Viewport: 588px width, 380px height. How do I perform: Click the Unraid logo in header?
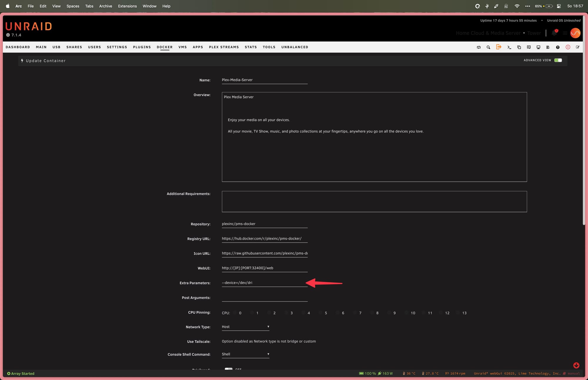(x=29, y=26)
